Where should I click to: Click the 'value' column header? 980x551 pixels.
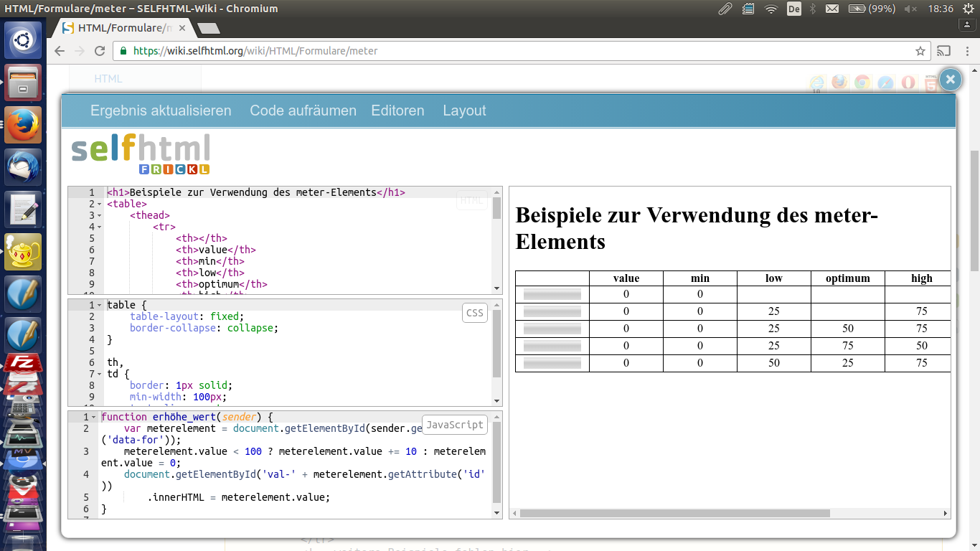[x=626, y=278]
